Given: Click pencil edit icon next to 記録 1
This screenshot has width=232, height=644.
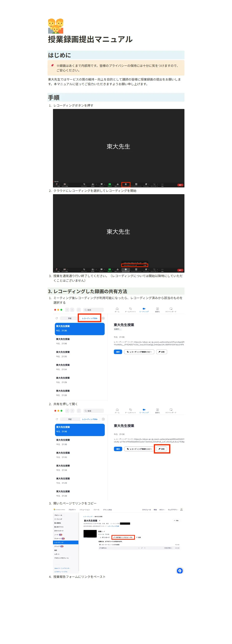Looking at the screenshot, I should 104,532.
